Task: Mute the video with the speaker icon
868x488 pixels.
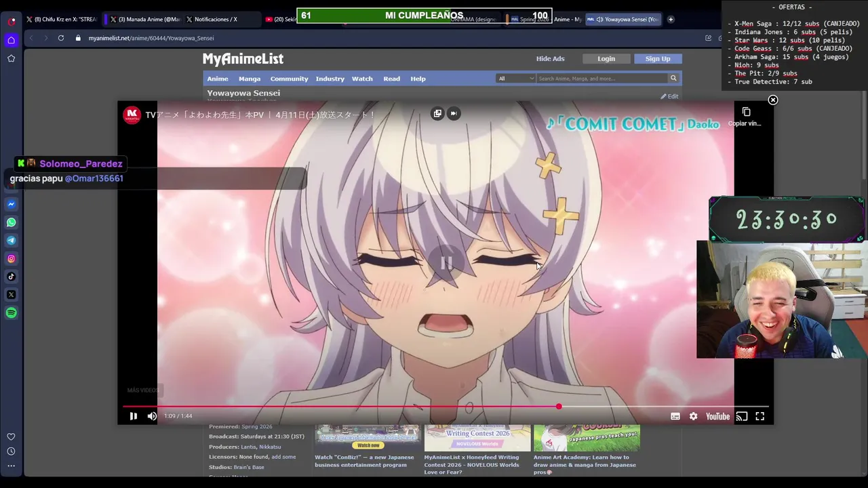Action: tap(152, 416)
